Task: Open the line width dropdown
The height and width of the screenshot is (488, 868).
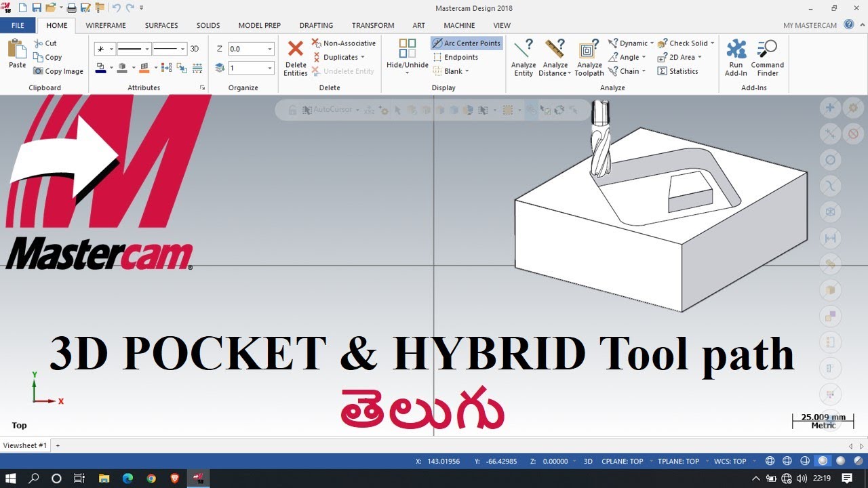Action: [x=183, y=49]
